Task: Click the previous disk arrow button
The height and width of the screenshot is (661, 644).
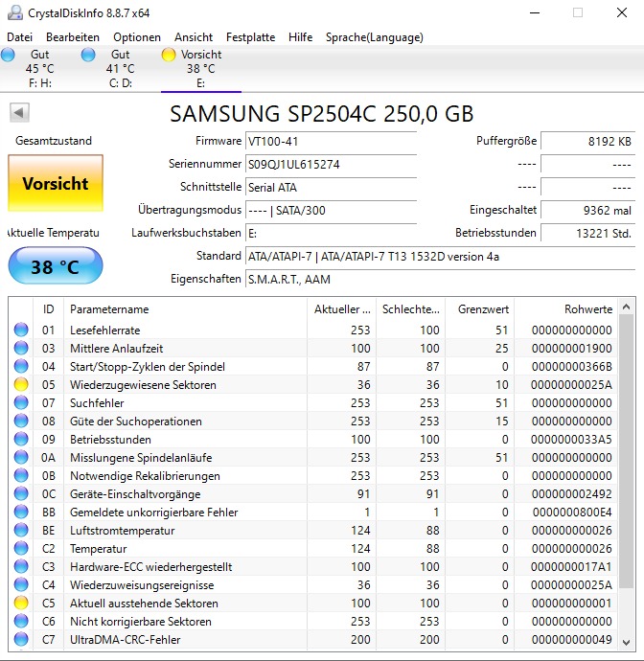Action: (19, 112)
